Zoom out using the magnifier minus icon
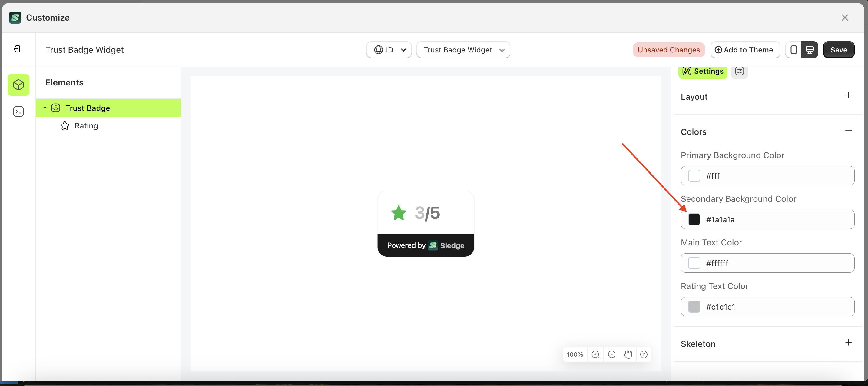The width and height of the screenshot is (868, 386). click(612, 354)
